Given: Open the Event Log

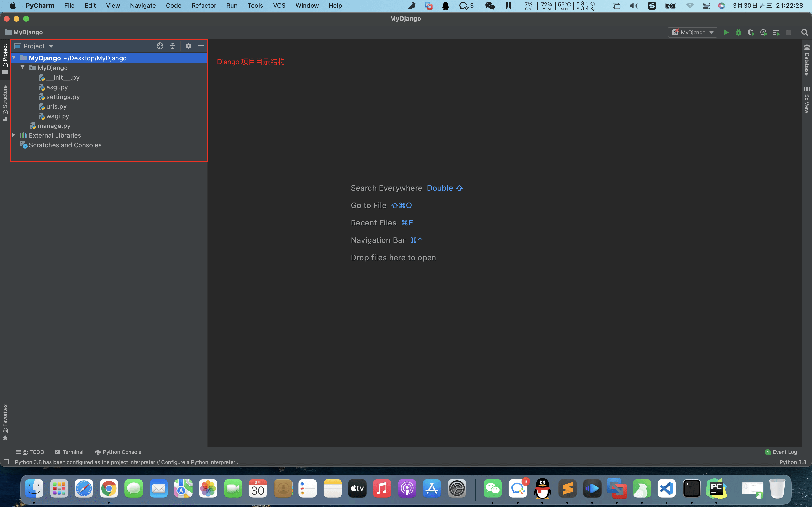Looking at the screenshot, I should click(x=781, y=452).
